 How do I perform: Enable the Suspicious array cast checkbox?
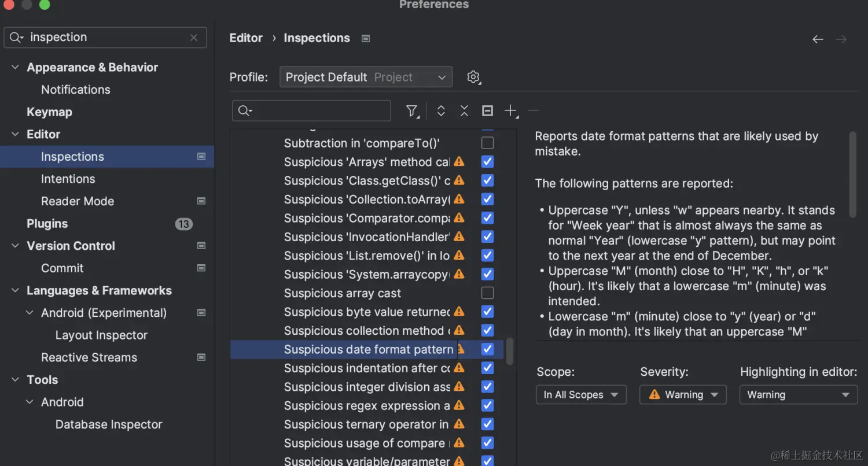[x=488, y=293]
